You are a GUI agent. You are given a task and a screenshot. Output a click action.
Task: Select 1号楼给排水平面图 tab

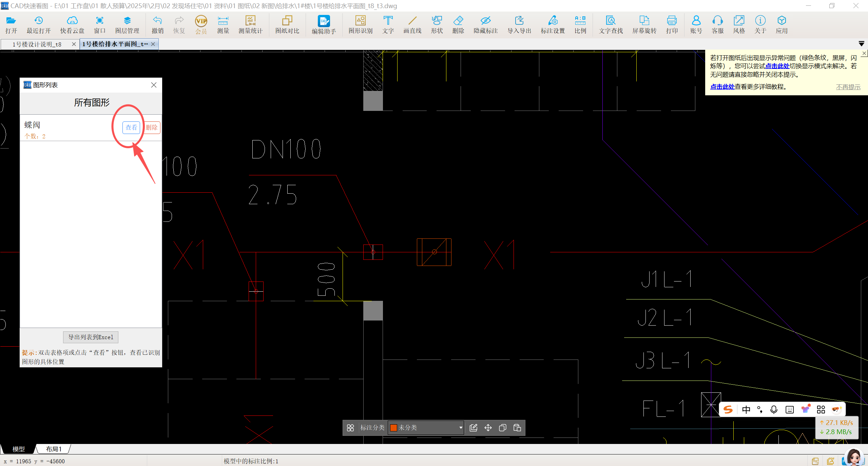tap(115, 44)
